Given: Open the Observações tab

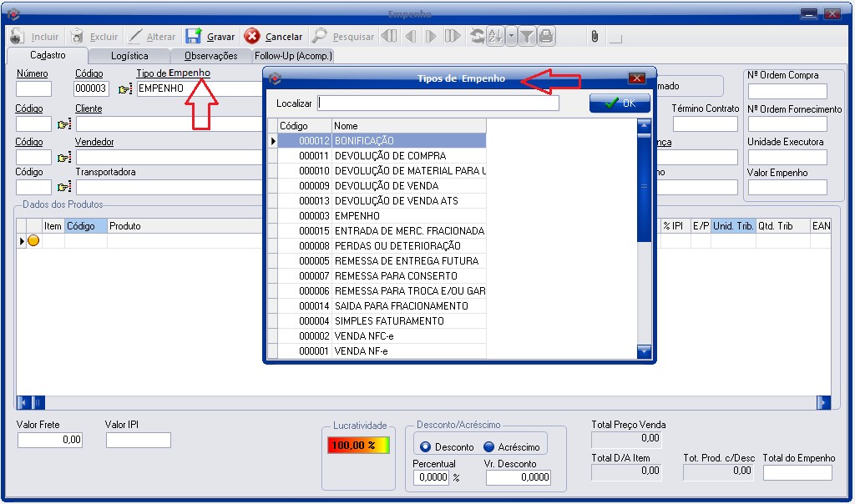Looking at the screenshot, I should (x=210, y=56).
